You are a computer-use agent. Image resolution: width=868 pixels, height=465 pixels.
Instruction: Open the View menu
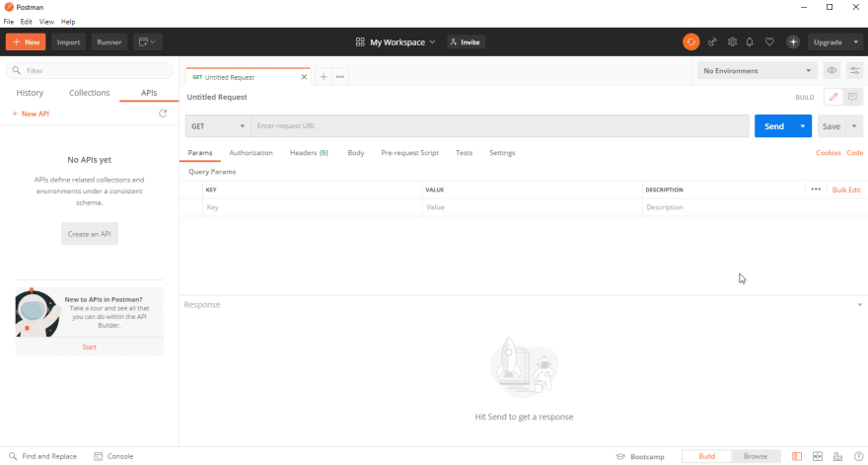point(46,22)
